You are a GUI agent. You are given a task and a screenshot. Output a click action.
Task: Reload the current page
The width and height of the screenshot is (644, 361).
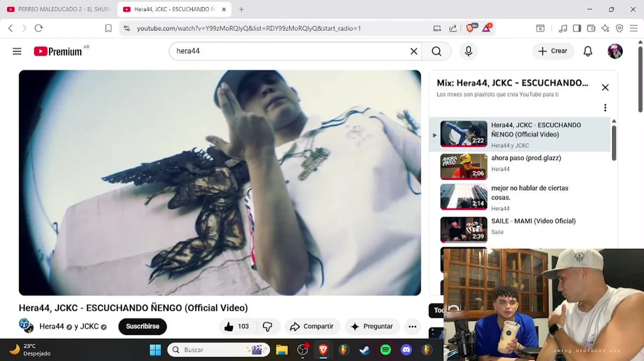(39, 29)
